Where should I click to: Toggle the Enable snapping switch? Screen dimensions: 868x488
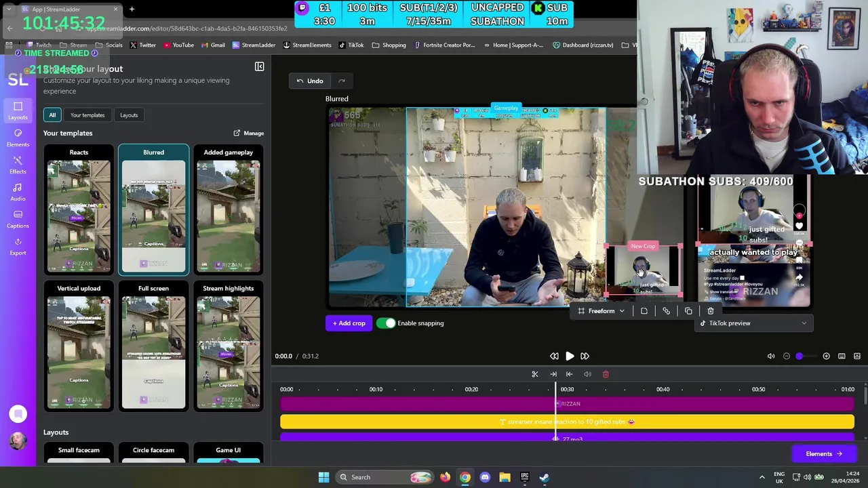coord(386,323)
